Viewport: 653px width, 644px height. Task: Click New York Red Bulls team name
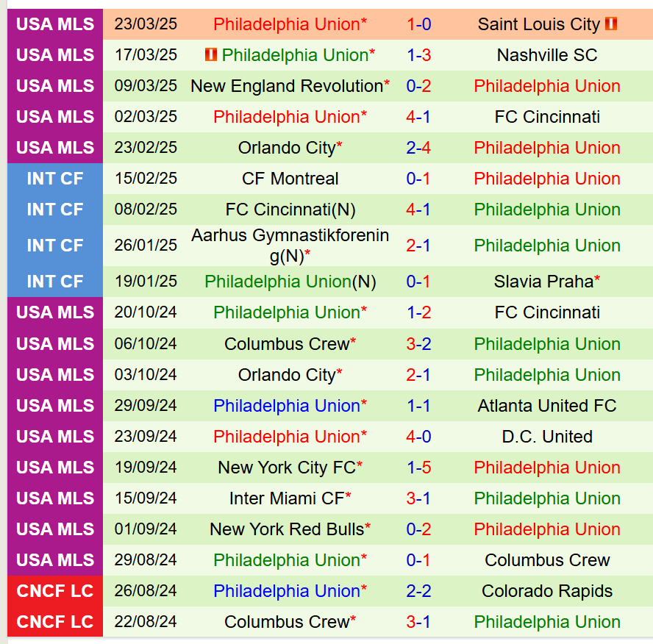pyautogui.click(x=286, y=529)
